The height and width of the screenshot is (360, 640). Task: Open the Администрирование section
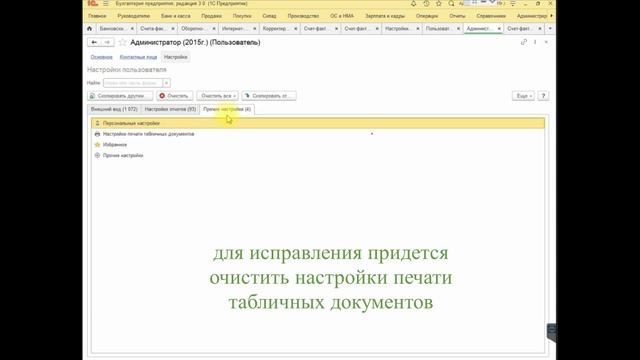point(532,16)
